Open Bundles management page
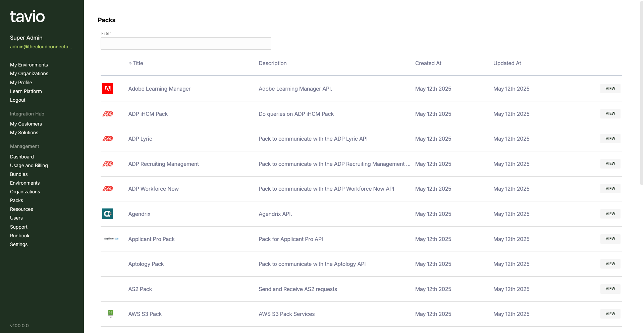644x333 pixels. click(19, 174)
